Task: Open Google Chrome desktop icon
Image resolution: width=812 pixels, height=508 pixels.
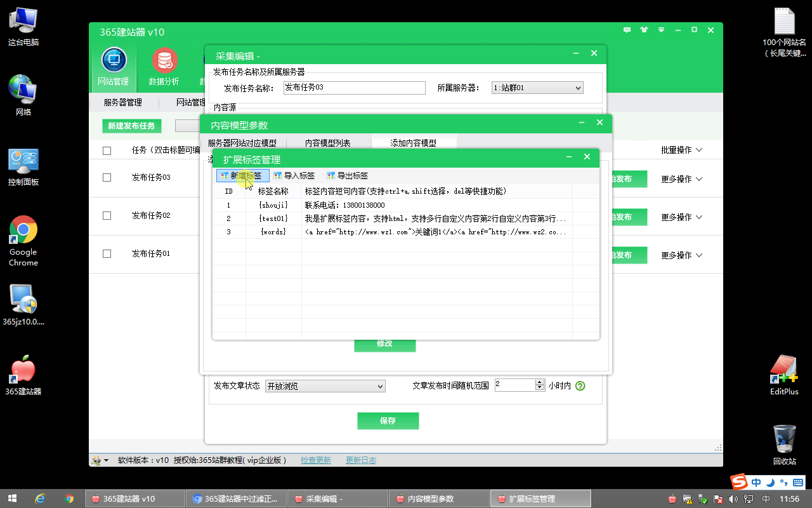Action: (23, 241)
